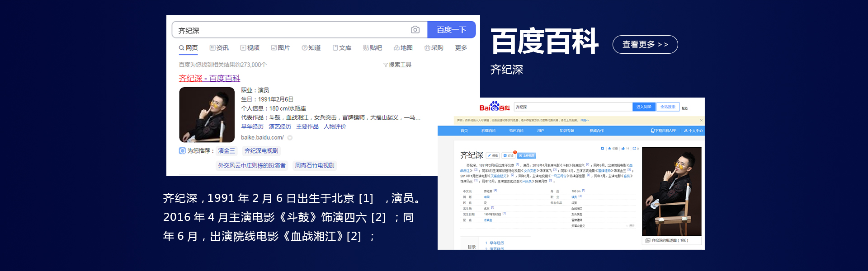Viewport: 868px width, 271px height.
Task: Close the yellow notice bar
Action: [701, 120]
